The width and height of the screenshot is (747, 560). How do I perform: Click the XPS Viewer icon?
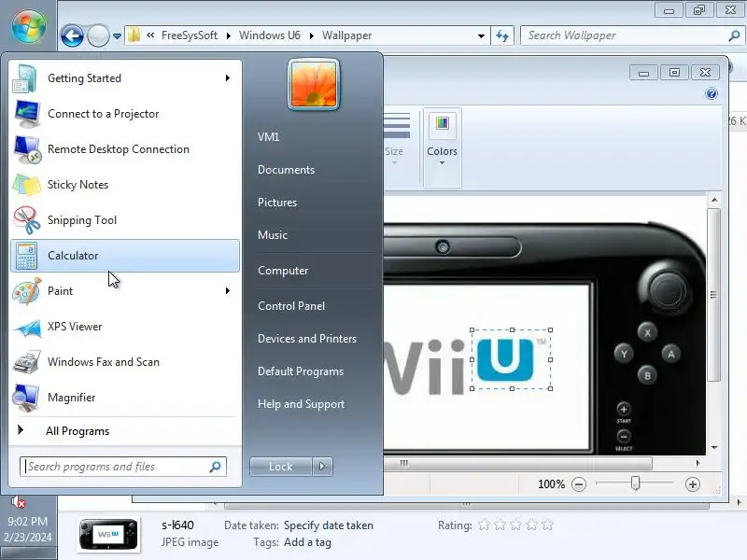[27, 328]
